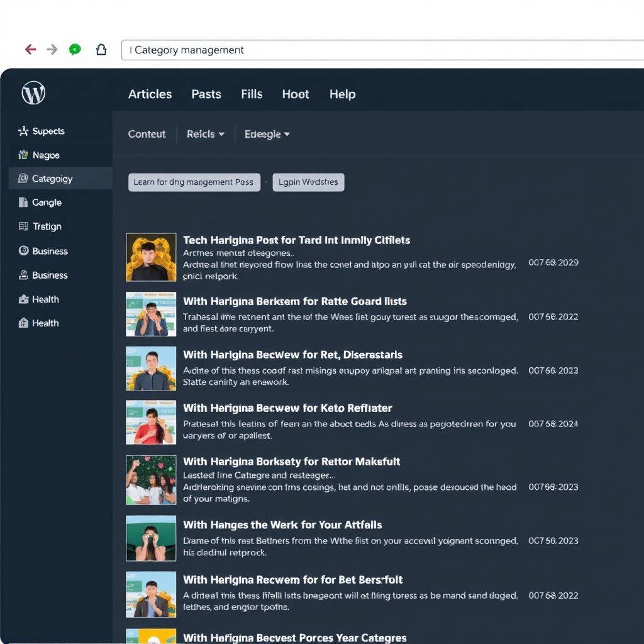Open With Hefigina Becvest Porces Year Categres
The width and height of the screenshot is (644, 644).
(295, 638)
